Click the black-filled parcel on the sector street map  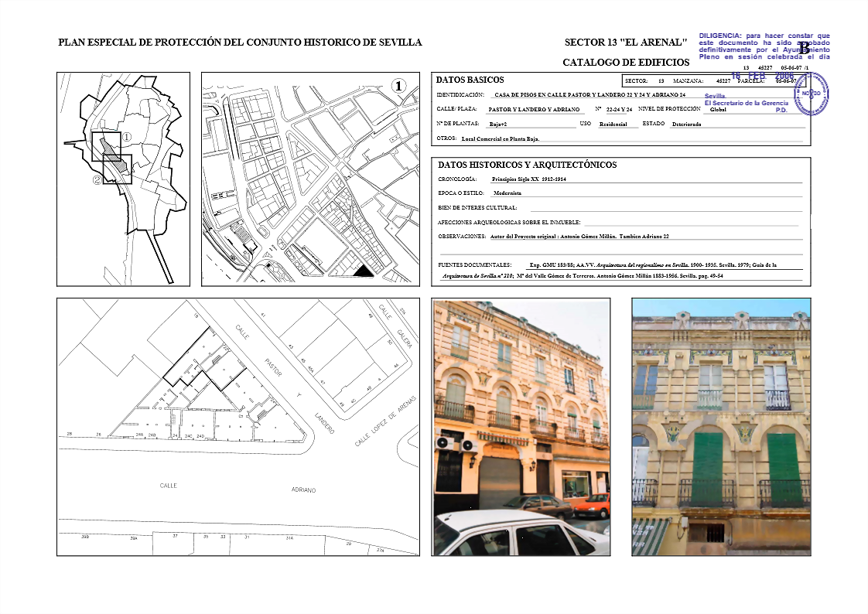coord(364,271)
